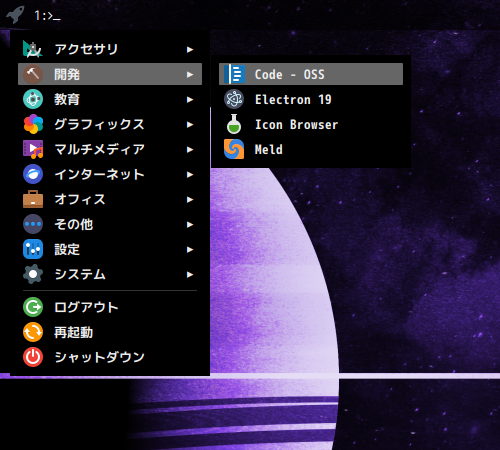This screenshot has height=450, width=500.
Task: Click the 教育 atom icon
Action: coord(33,99)
